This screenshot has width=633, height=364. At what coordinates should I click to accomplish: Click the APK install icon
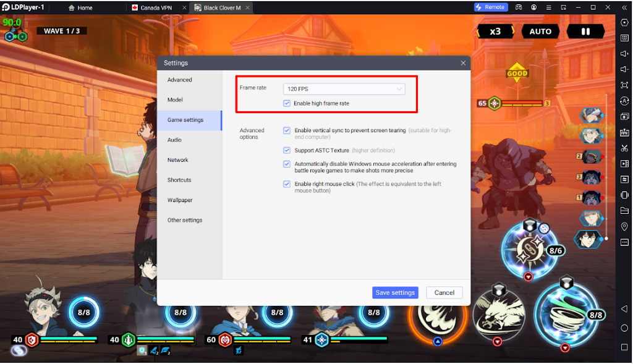(624, 132)
